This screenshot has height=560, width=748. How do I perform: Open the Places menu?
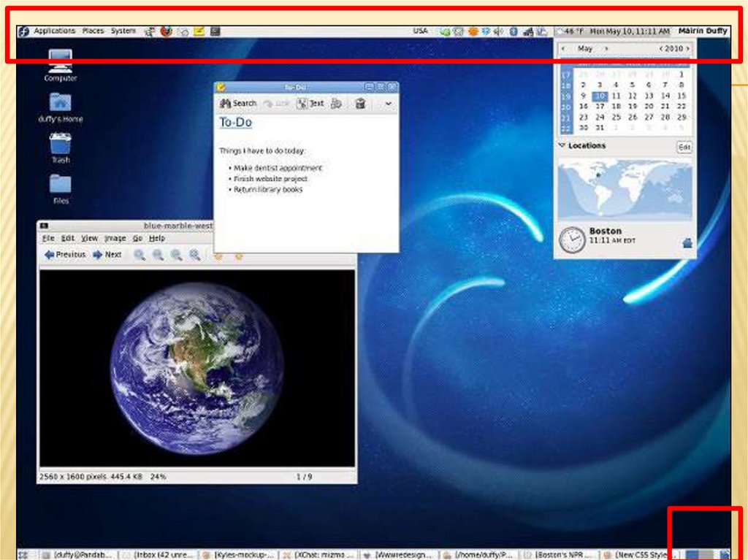click(93, 31)
